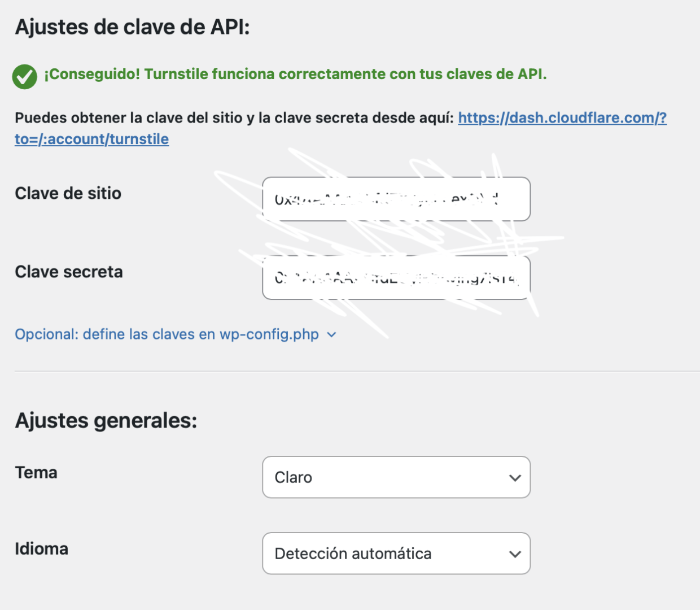Click the "Idioma" field label
The image size is (700, 610).
tap(41, 548)
